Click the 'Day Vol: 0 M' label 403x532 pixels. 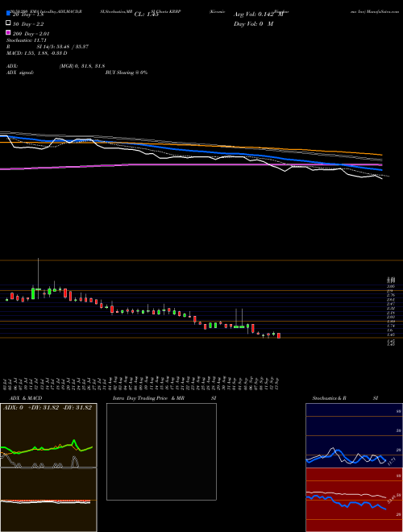coord(253,23)
